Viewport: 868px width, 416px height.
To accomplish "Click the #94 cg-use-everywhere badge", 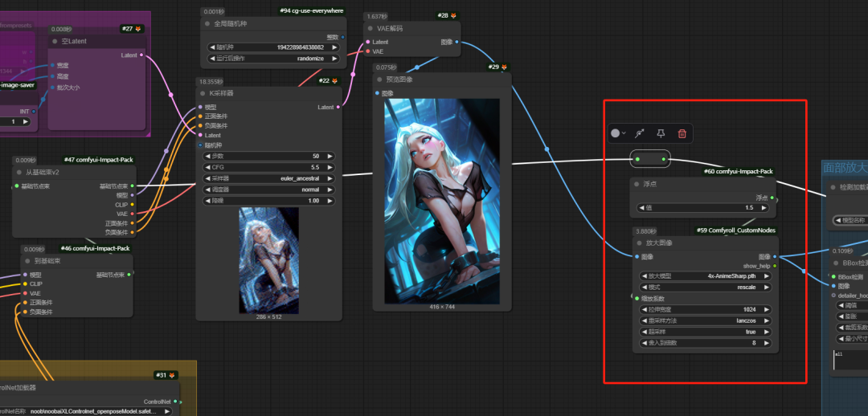I will coord(311,10).
